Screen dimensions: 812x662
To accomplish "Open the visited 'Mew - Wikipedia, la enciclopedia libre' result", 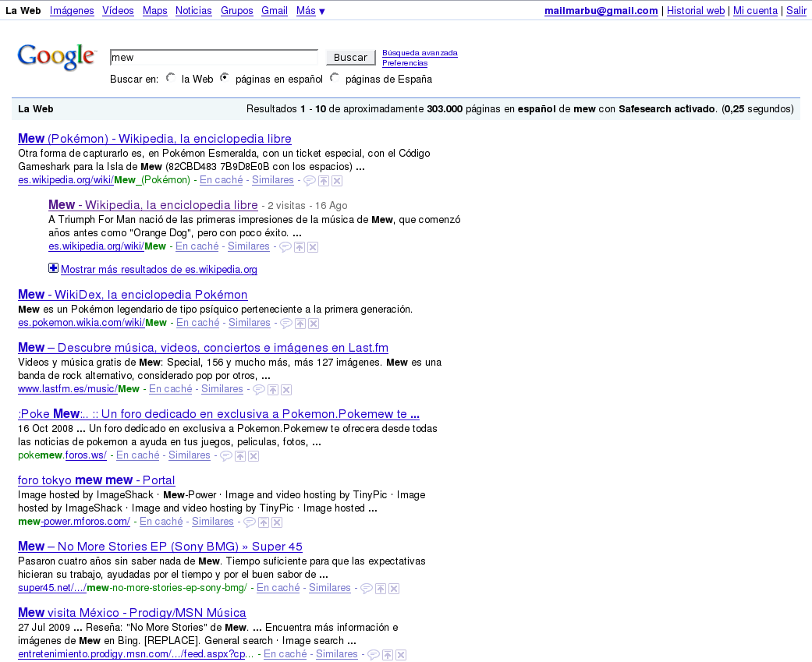I will [154, 205].
